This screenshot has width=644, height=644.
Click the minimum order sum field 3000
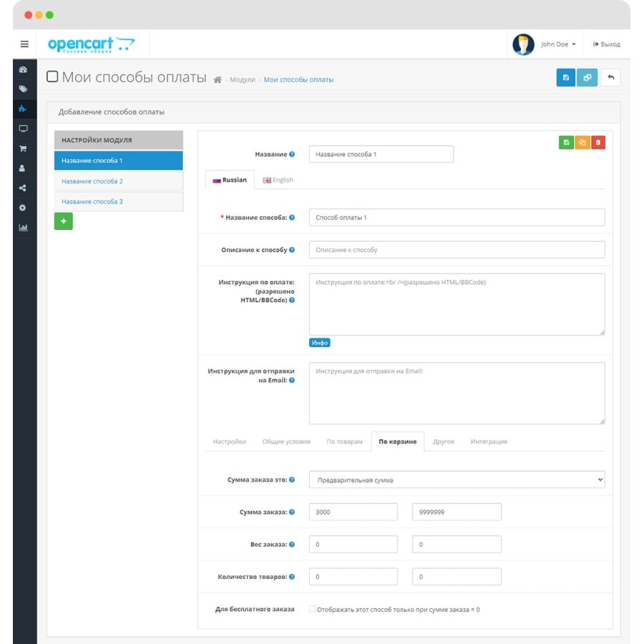[x=353, y=512]
